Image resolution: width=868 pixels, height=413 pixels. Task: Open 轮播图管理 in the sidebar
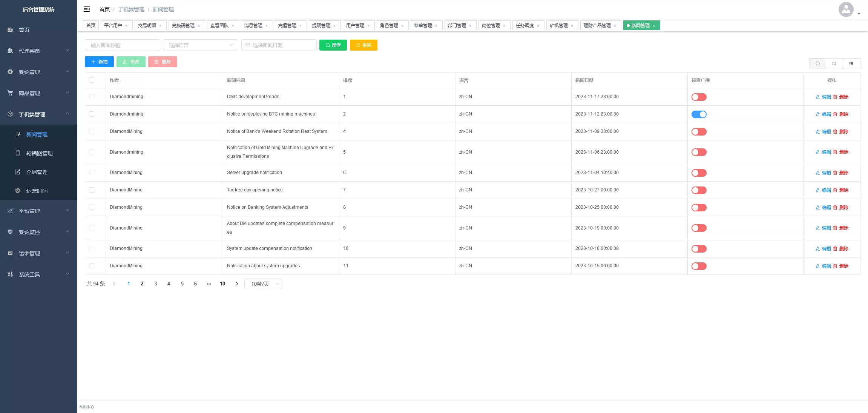39,153
